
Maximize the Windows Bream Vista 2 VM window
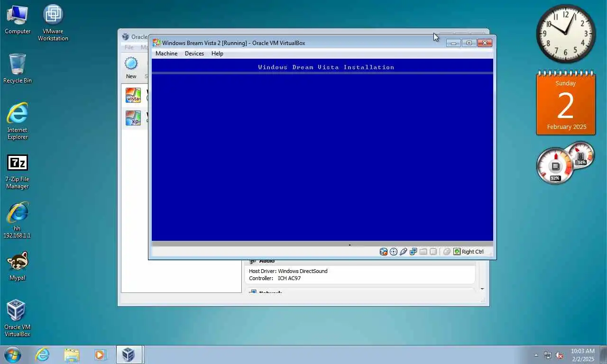click(469, 43)
